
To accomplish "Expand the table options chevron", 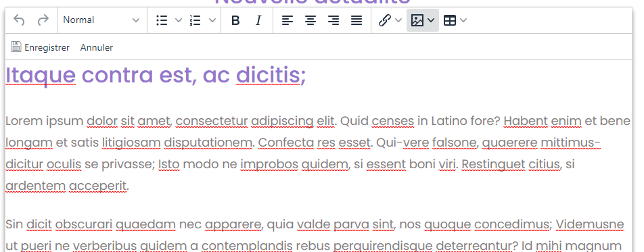I will (x=463, y=20).
